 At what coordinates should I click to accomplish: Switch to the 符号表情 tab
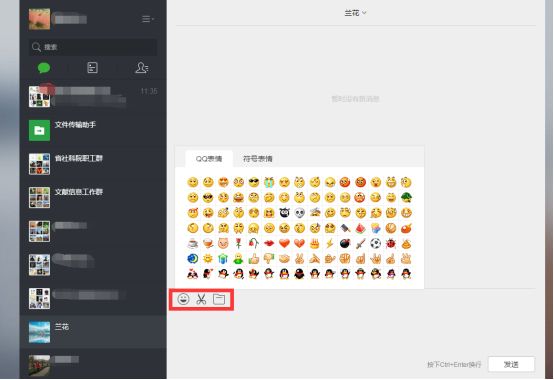click(x=258, y=159)
